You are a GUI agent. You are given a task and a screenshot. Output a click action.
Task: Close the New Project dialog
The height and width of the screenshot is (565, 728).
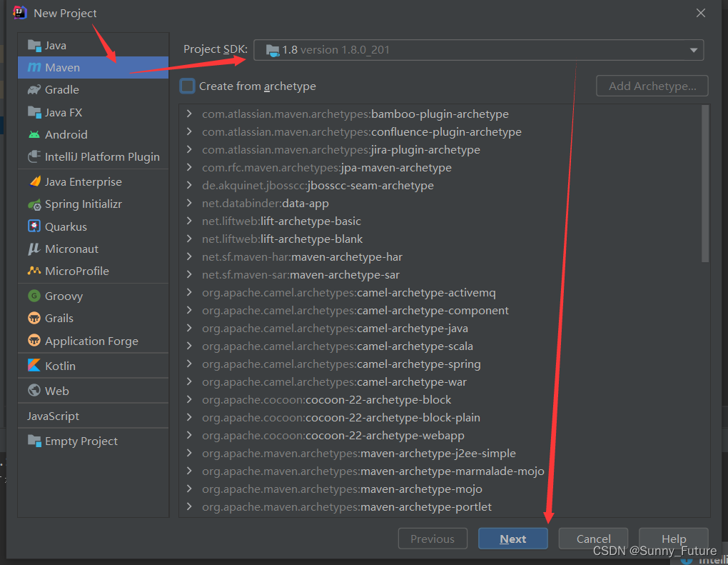[701, 13]
